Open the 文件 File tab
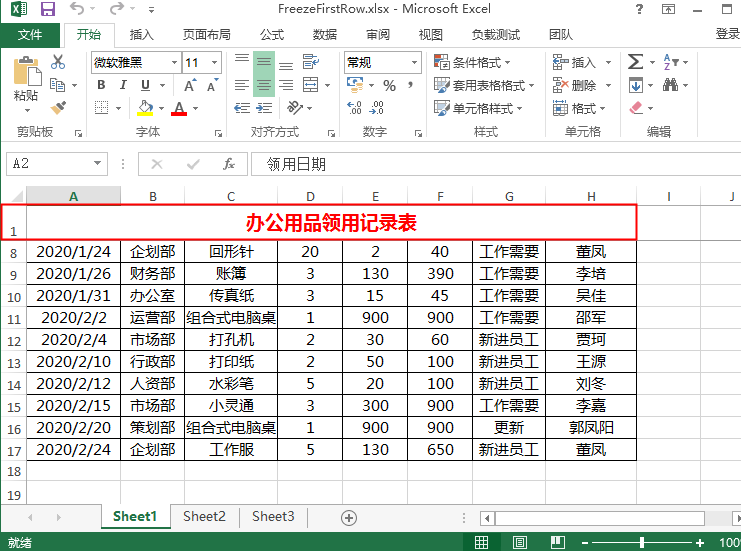The width and height of the screenshot is (741, 551). (x=30, y=34)
